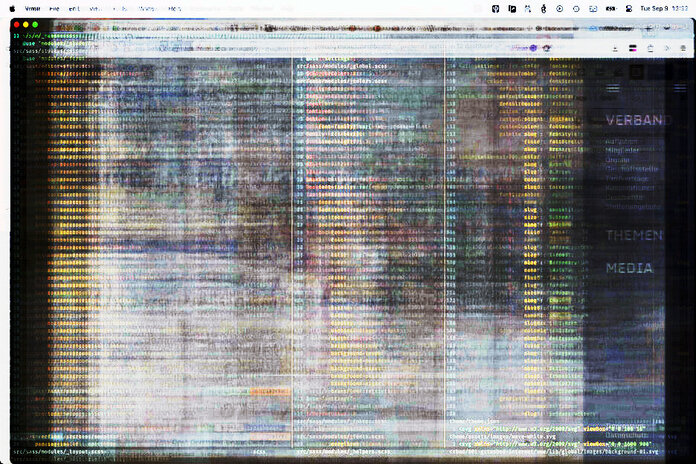Click the hamburger menu icon above VERBAND
696x464 pixels.
[x=614, y=88]
